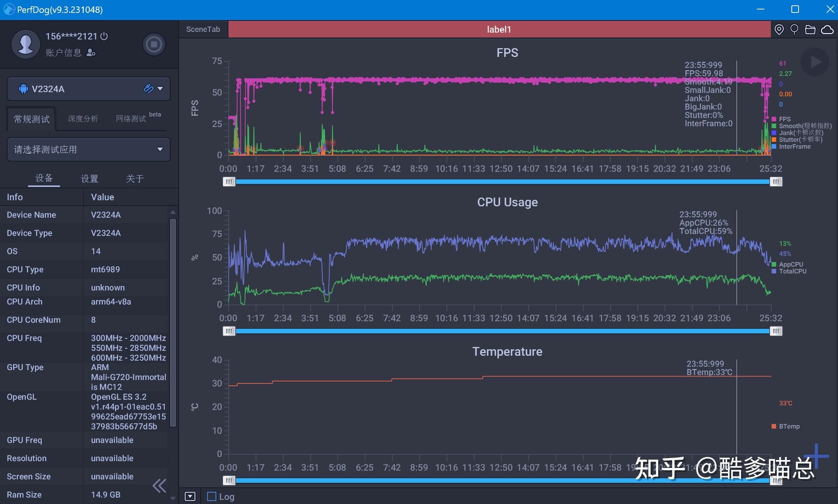Click the CPU Usage chart title
The height and width of the screenshot is (504, 838).
507,202
